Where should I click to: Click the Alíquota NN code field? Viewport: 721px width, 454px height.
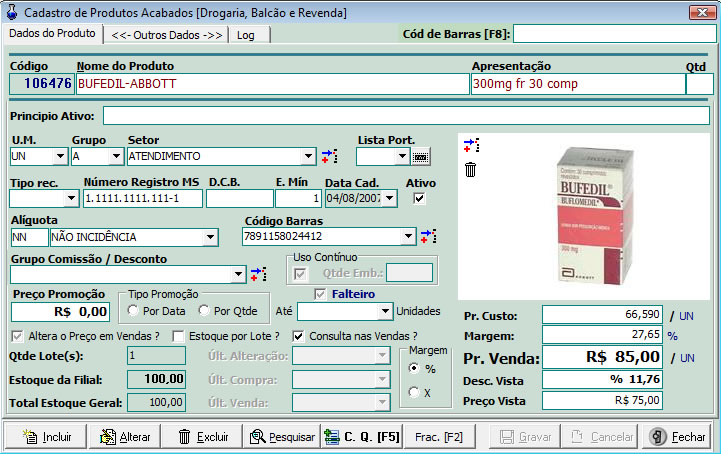tap(29, 237)
